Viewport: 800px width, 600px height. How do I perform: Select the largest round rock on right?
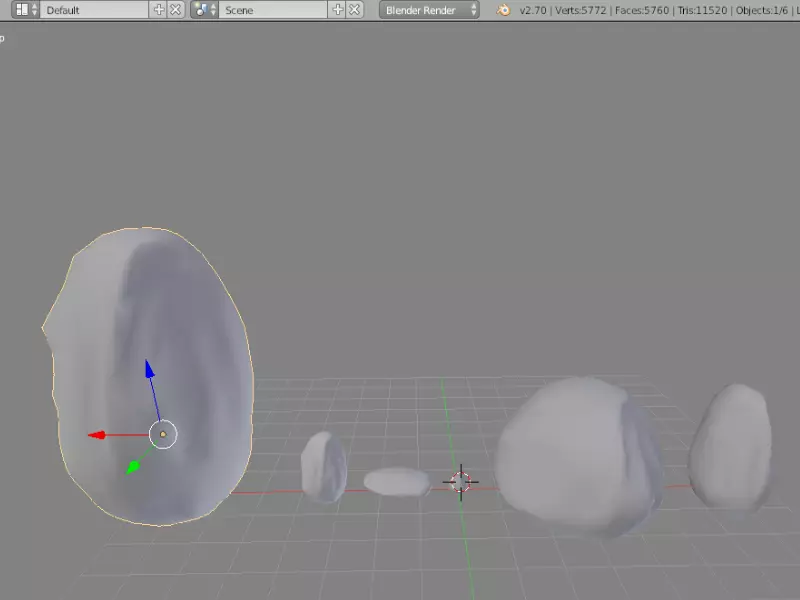580,457
